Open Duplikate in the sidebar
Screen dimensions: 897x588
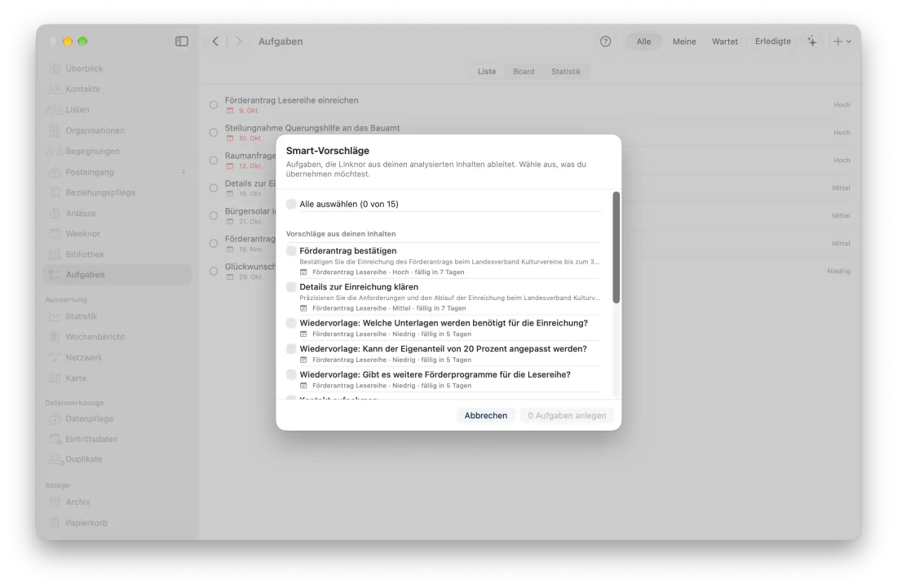[x=117, y=459]
